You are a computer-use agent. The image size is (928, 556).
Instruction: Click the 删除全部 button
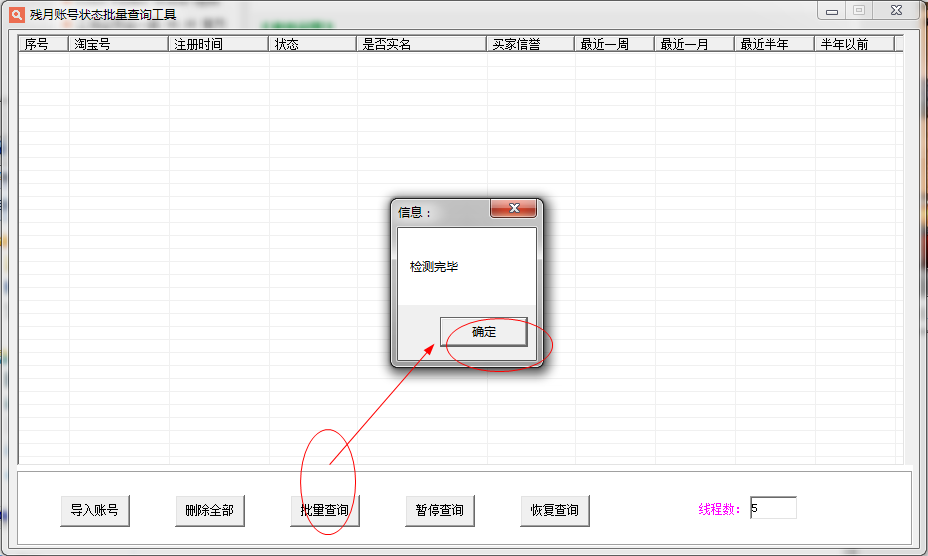tap(210, 510)
